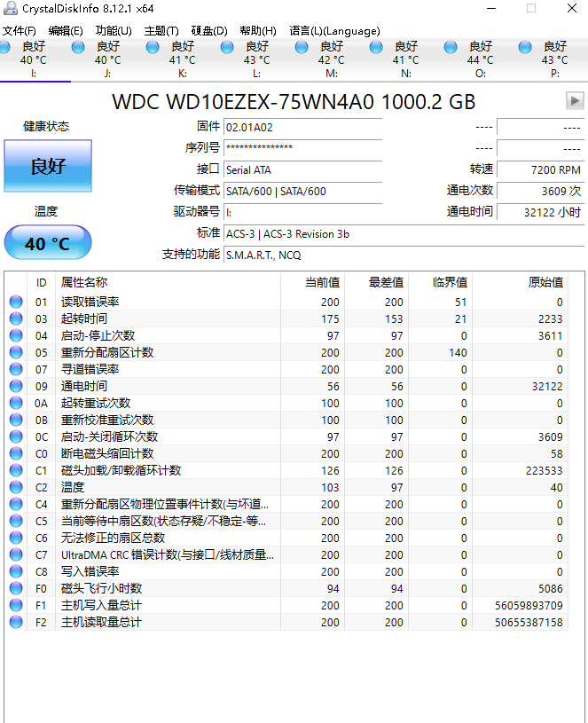Click the 良好 health status button
The height and width of the screenshot is (723, 588).
[48, 166]
